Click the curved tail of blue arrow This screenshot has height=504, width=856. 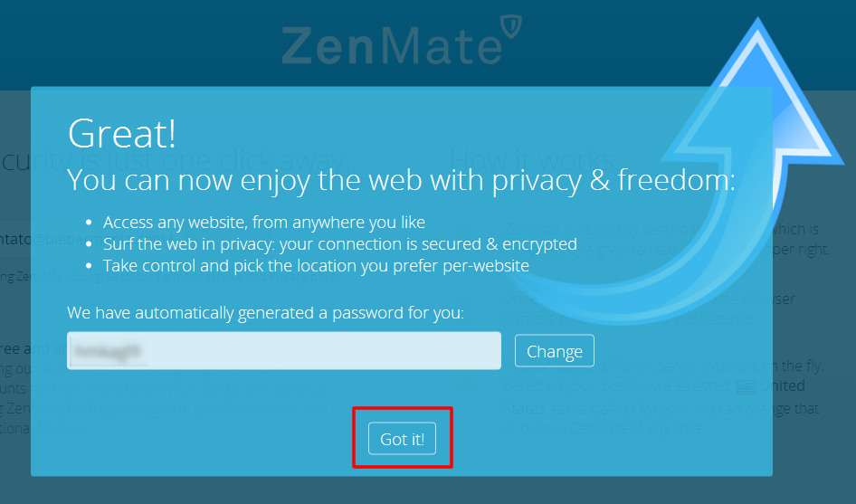tap(579, 281)
